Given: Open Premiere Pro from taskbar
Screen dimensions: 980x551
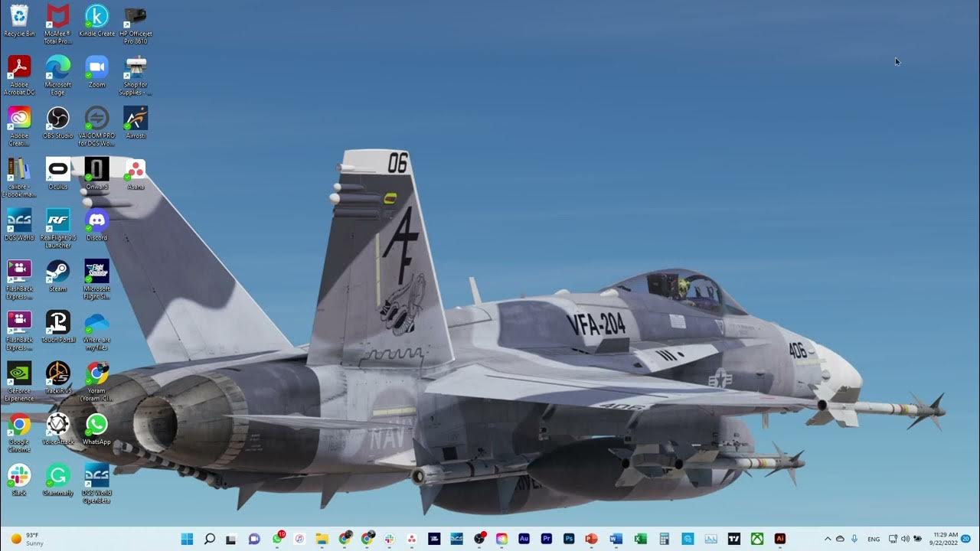Looking at the screenshot, I should tap(547, 539).
